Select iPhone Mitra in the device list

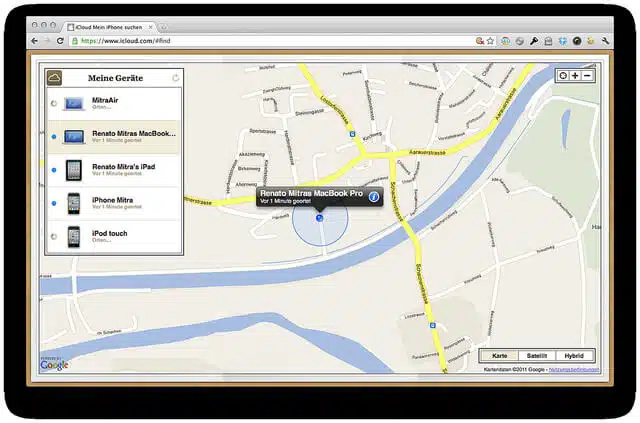pyautogui.click(x=114, y=203)
